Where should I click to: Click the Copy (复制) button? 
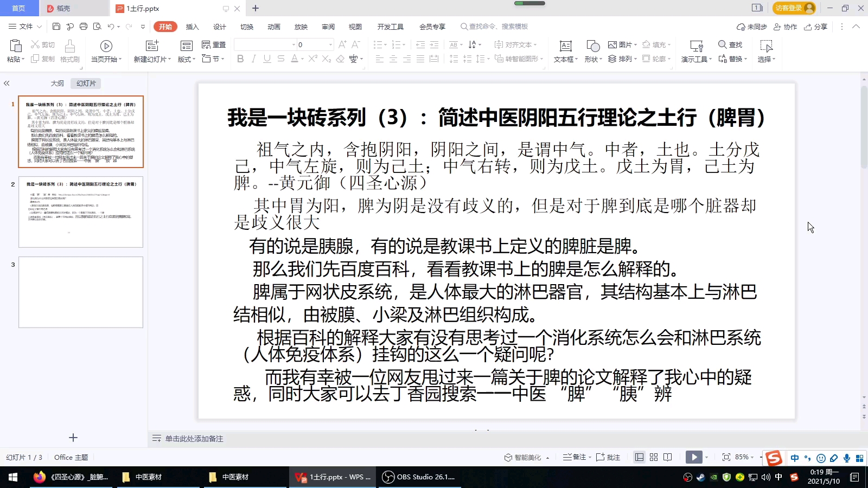click(x=43, y=59)
